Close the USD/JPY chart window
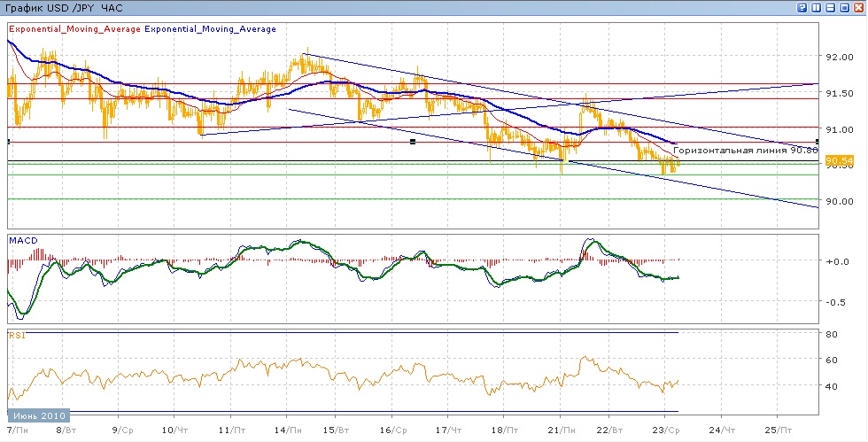This screenshot has height=442, width=868. click(859, 7)
